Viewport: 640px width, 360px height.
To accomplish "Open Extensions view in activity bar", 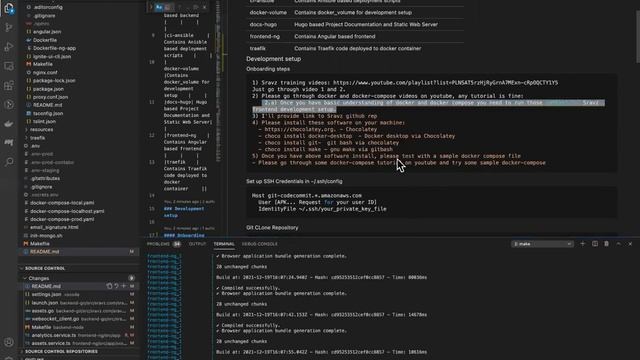I will click(9, 85).
